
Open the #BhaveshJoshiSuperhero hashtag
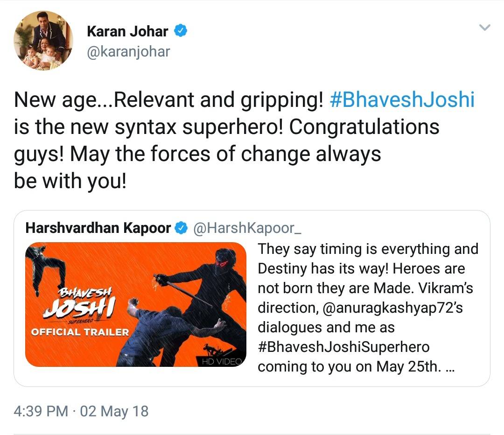(343, 347)
